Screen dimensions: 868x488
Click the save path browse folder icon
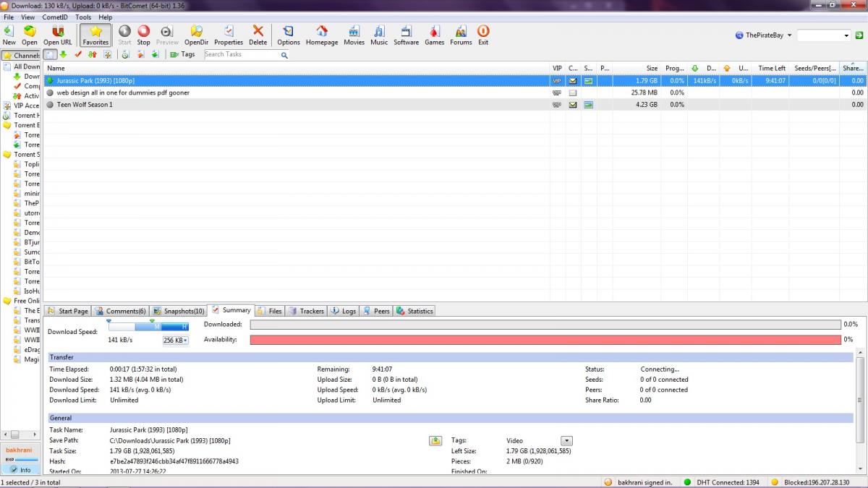[435, 440]
